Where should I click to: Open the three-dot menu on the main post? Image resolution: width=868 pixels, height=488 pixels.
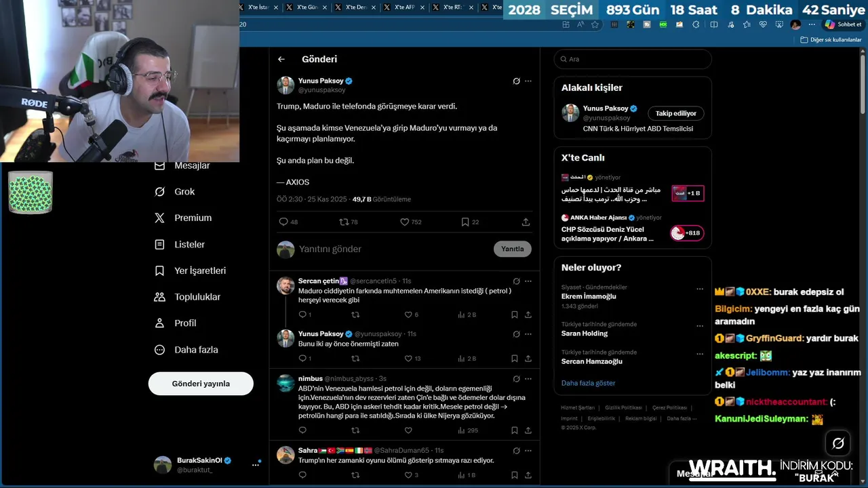point(528,81)
